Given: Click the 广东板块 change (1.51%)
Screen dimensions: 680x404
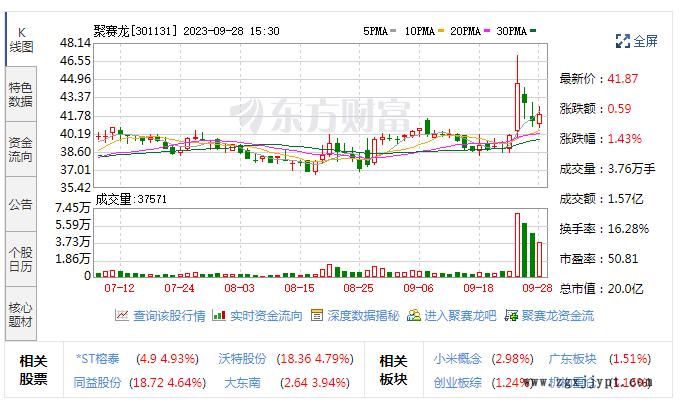Looking at the screenshot, I should click(630, 359).
